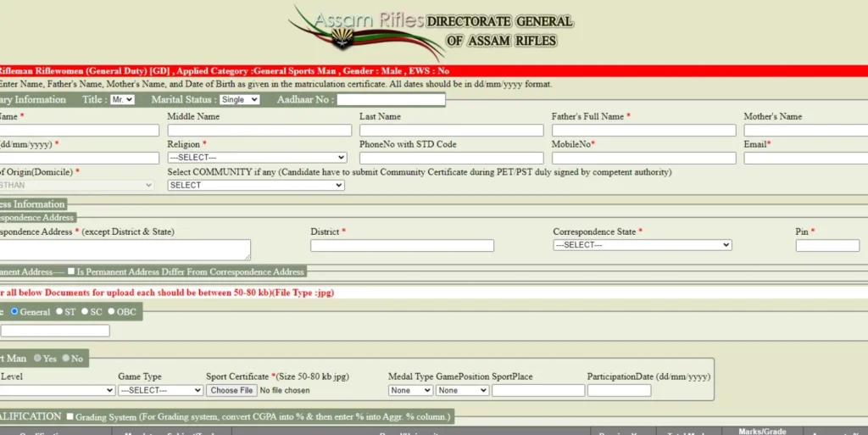The height and width of the screenshot is (435, 868).
Task: Click the red document upload size notice
Action: point(167,293)
